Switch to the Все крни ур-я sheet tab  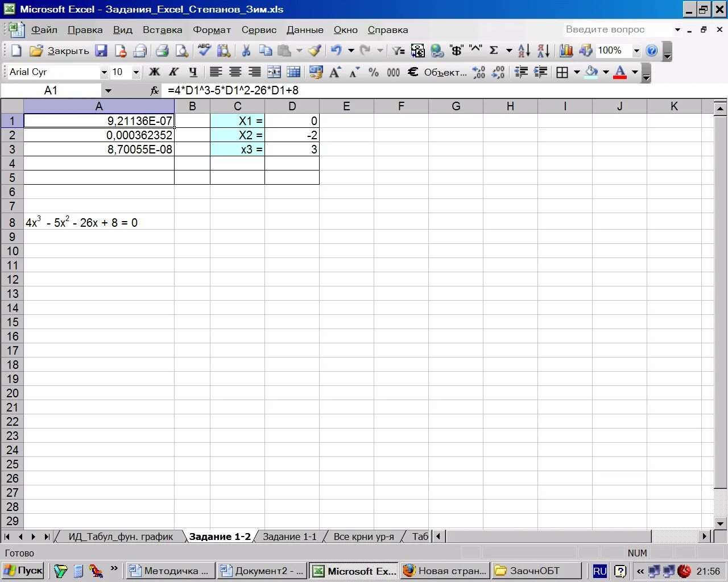(363, 537)
